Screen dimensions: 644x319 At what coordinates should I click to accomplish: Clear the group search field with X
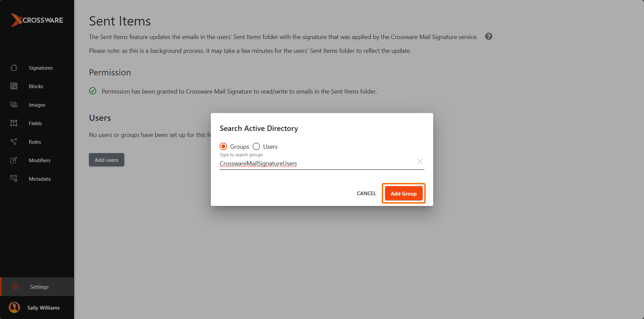point(420,161)
